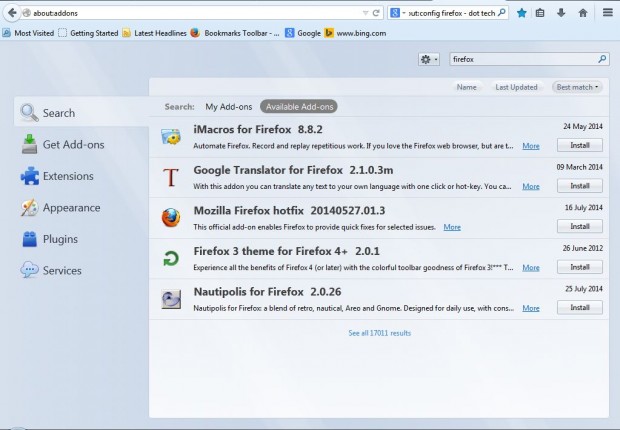Click the Nautipolis for Firefox 2.0.26 title
The image size is (620, 430).
click(x=267, y=292)
